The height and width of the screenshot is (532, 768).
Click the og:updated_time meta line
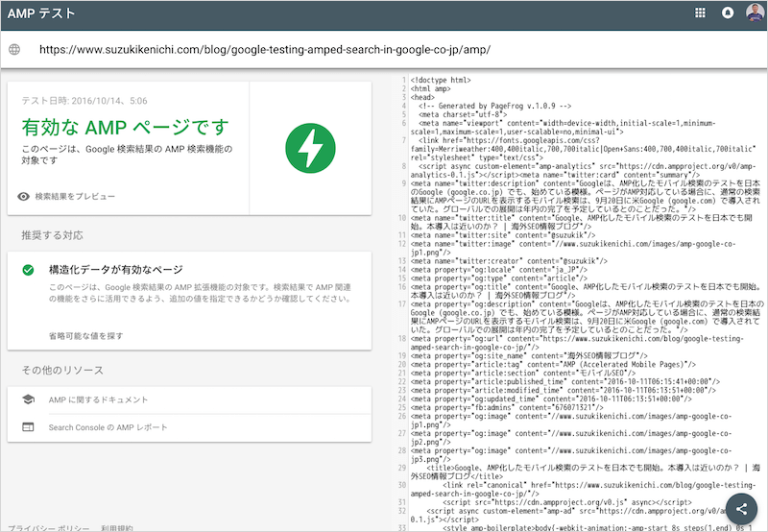coord(551,399)
